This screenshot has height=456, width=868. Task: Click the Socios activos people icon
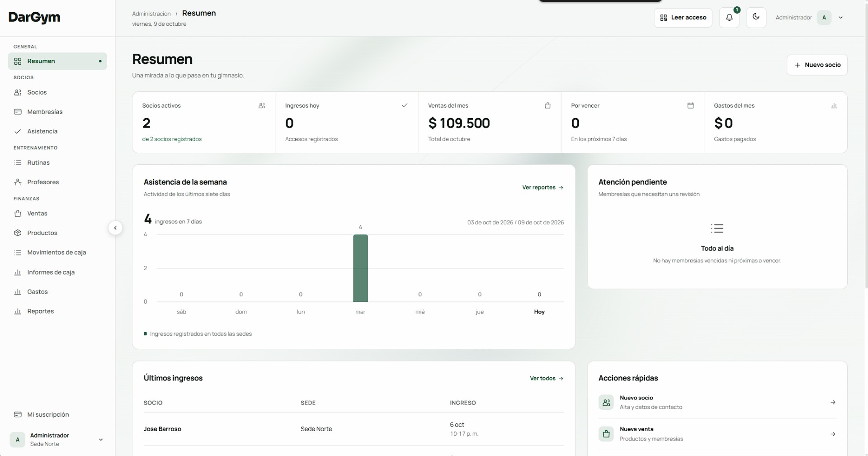pyautogui.click(x=262, y=105)
